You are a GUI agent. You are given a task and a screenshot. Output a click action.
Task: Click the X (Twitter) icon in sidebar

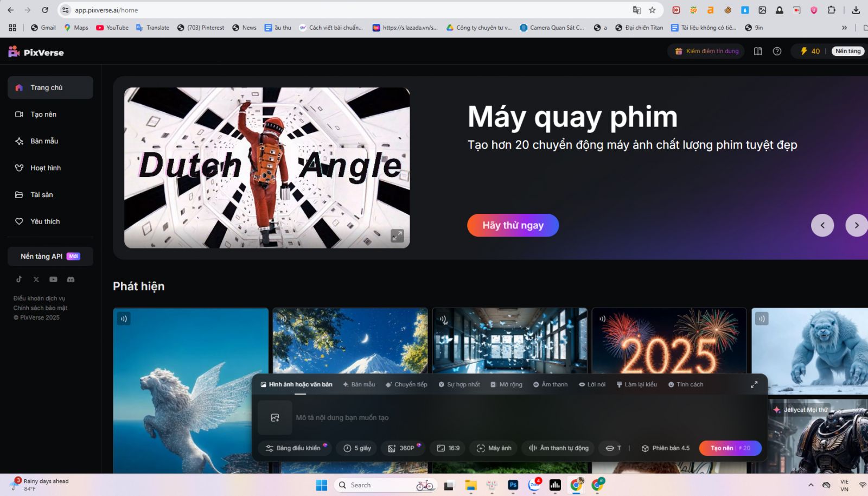tap(36, 279)
